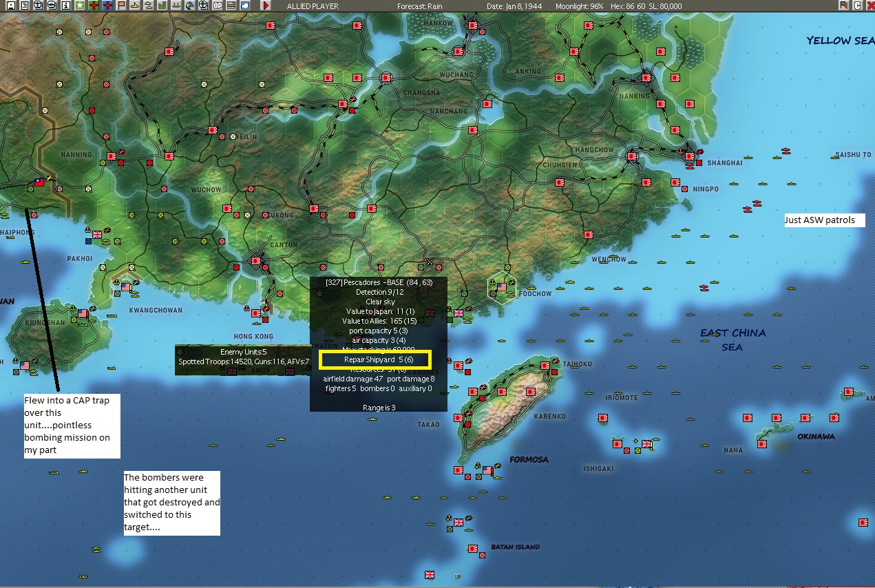This screenshot has width=875, height=588.
Task: Click the 'Value to Allies: 165 (15)' line
Action: pyautogui.click(x=379, y=321)
